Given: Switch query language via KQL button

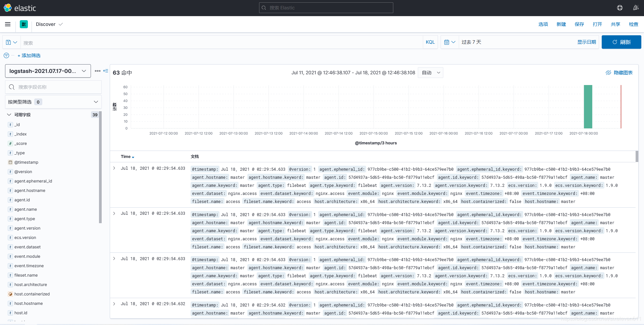Looking at the screenshot, I should 430,42.
